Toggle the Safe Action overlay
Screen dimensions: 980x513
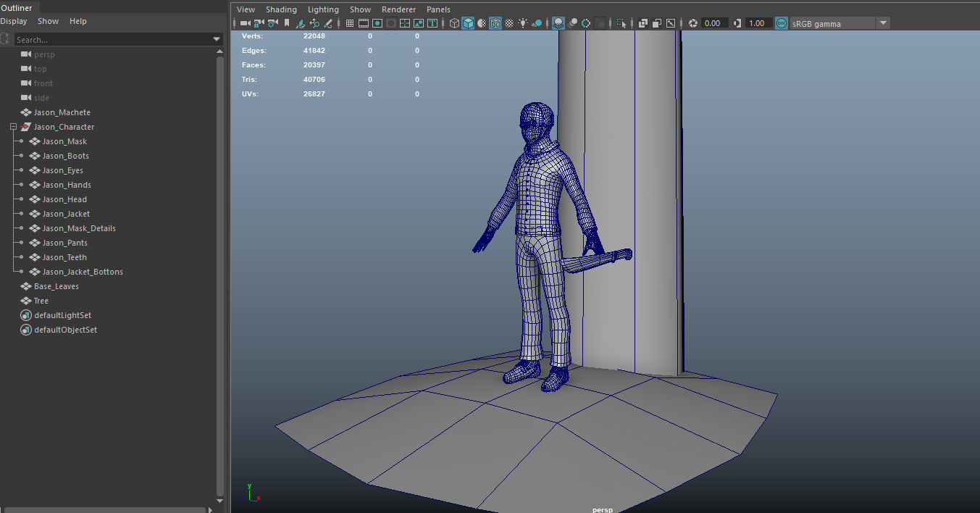(419, 23)
